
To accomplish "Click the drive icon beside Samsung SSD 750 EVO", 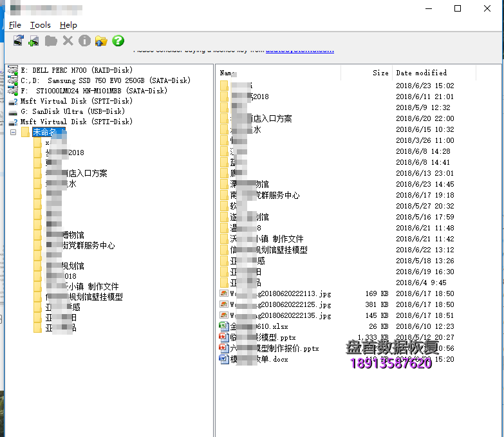I will [13, 80].
